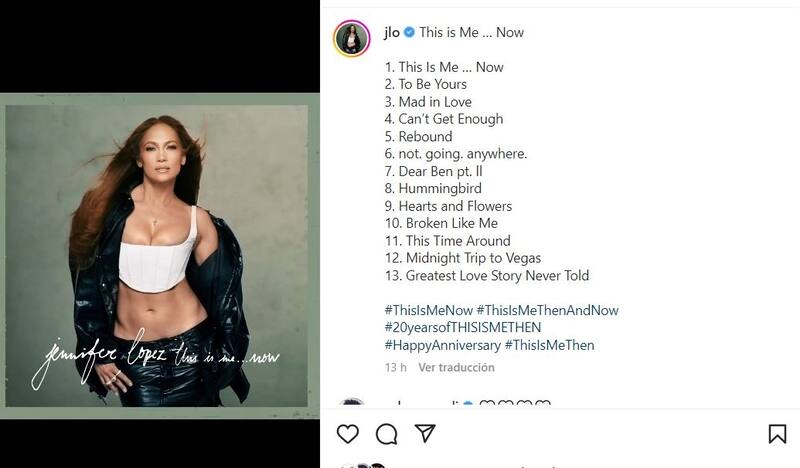This screenshot has width=800, height=468.
Task: Share the post via paper plane icon
Action: click(425, 433)
